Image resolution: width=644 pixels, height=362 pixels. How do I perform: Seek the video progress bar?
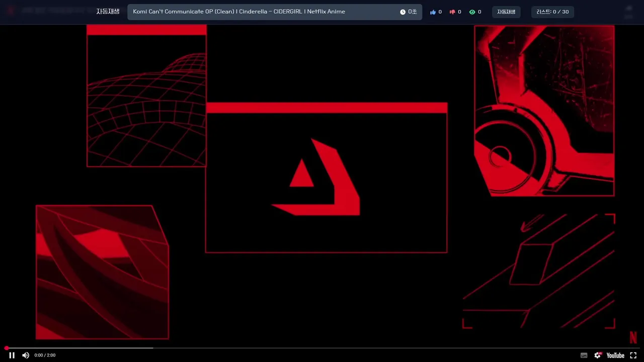[322, 348]
